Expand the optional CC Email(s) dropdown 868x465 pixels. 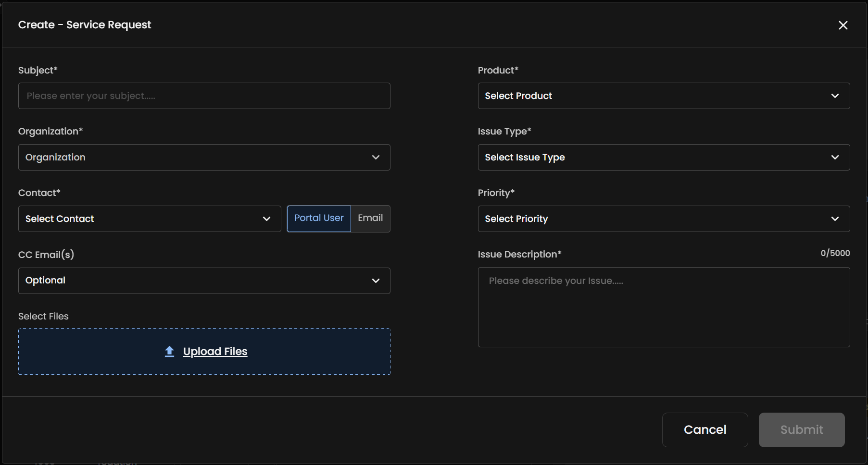[x=204, y=281]
